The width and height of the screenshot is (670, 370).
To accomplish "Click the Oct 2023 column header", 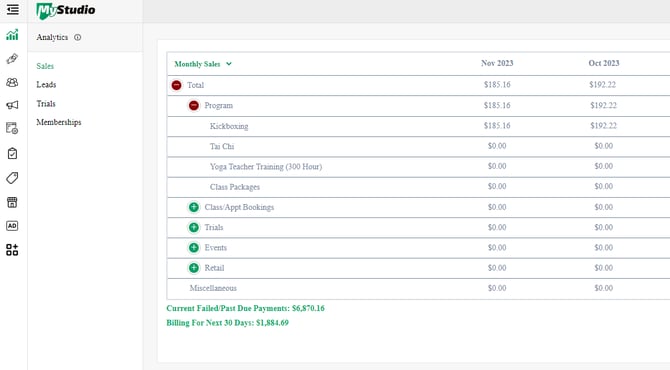I will [604, 63].
